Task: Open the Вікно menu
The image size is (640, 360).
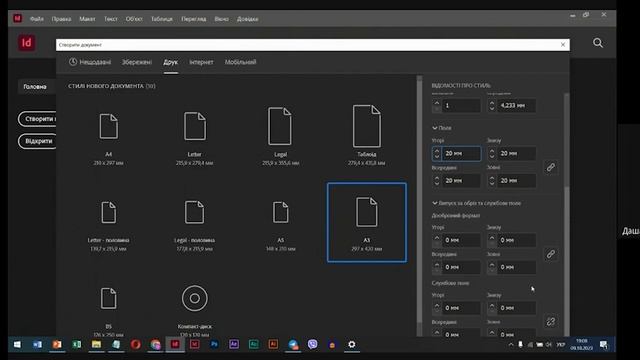Action: pyautogui.click(x=222, y=19)
